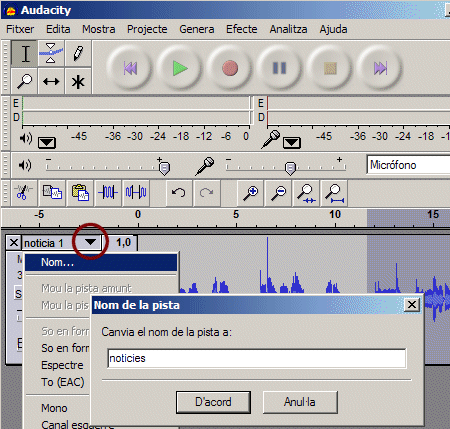
Task: Open the Mostra menu
Action: pyautogui.click(x=99, y=29)
